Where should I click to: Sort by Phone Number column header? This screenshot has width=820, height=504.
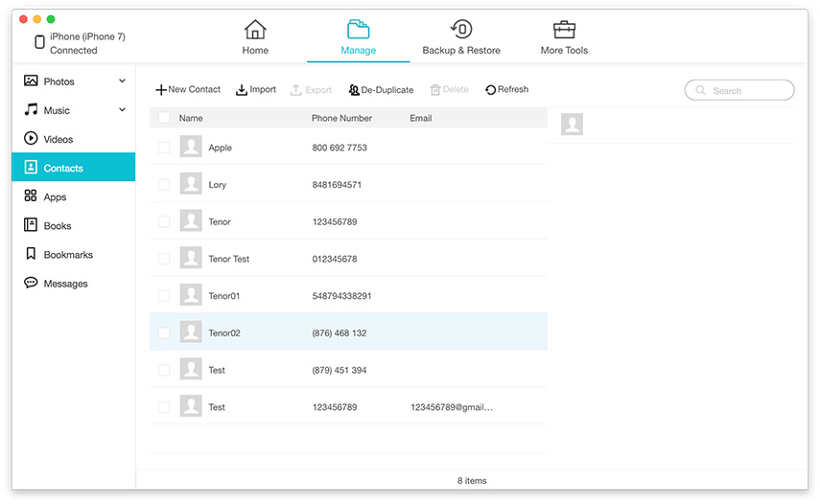(341, 118)
